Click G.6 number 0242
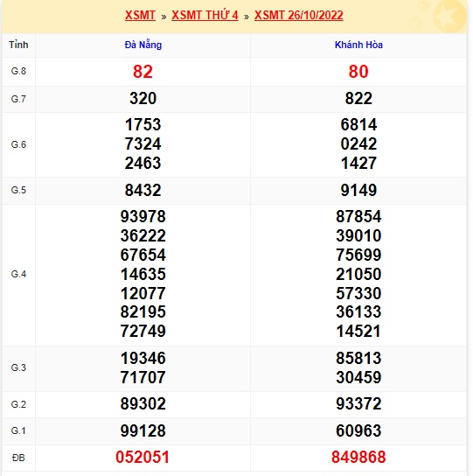 point(358,143)
